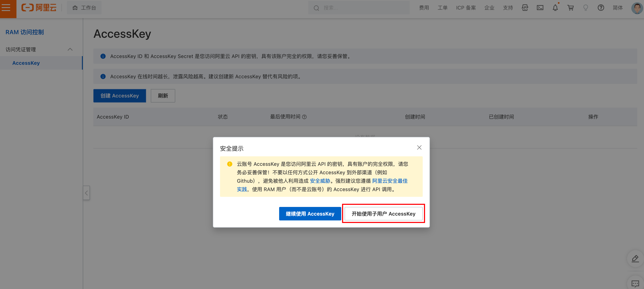The image size is (644, 289).
Task: Open the 最后使用时间 tooltip icon
Action: pyautogui.click(x=304, y=117)
